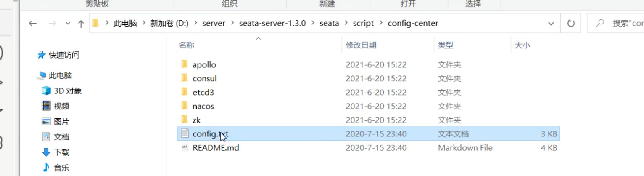Navigate to script in breadcrumb path
This screenshot has width=644, height=176.
click(x=363, y=24)
